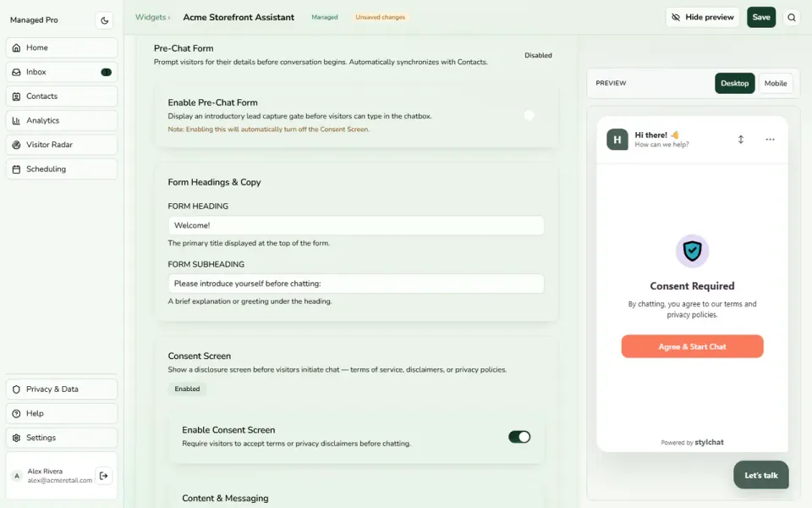Screen dimensions: 812x508
Task: Click 'Form Headings & Copy' heading
Action: [x=214, y=183]
